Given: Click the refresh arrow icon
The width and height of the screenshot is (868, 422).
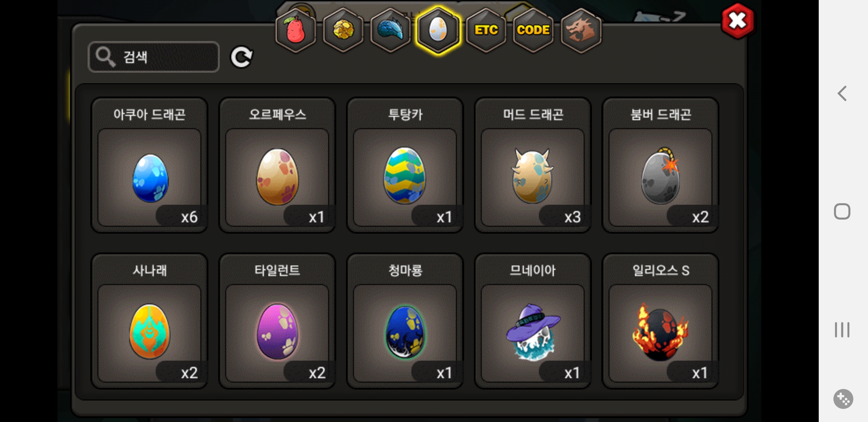Looking at the screenshot, I should coord(242,57).
